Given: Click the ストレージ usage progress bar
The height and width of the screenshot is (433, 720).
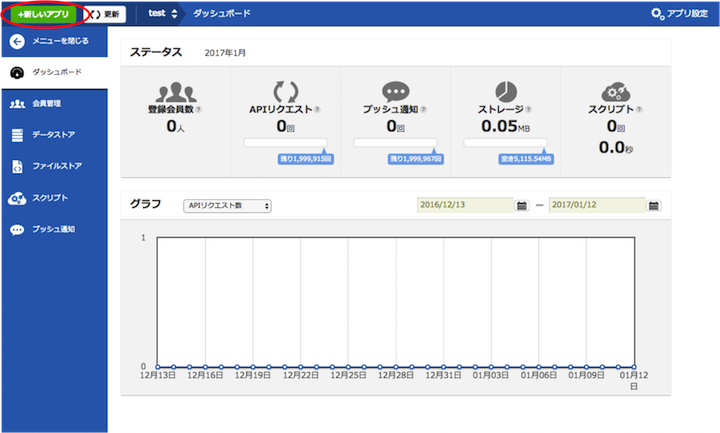Looking at the screenshot, I should pos(506,143).
